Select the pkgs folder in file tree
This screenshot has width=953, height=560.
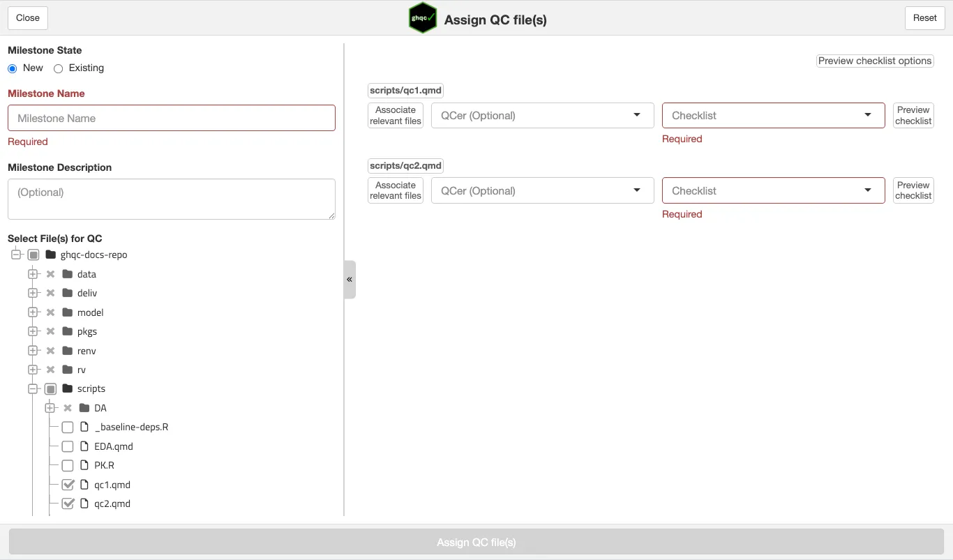coord(87,331)
